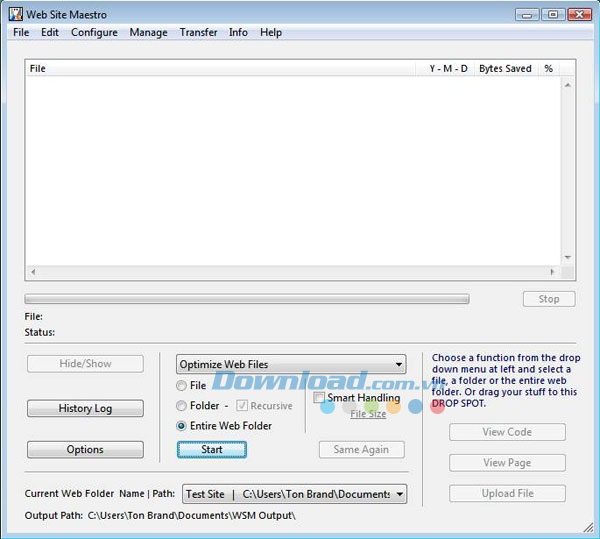The image size is (600, 539).
Task: Open the Options dialog
Action: click(85, 449)
